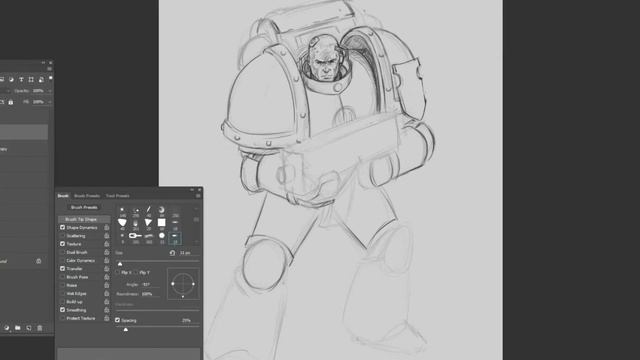Screen dimensions: 640x360
Task: Adjust the brush Size slider handle
Action: pyautogui.click(x=120, y=264)
